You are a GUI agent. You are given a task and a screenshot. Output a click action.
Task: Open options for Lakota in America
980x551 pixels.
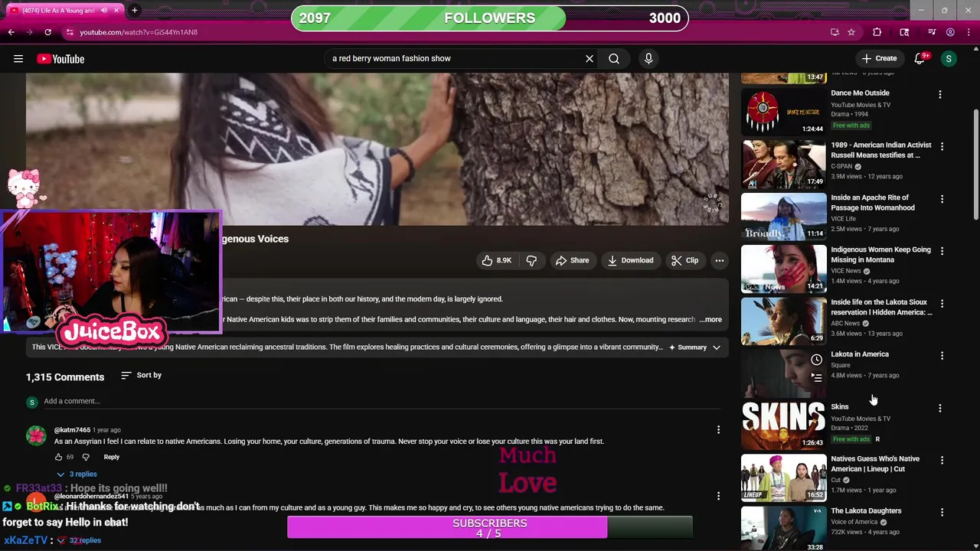[x=942, y=356]
